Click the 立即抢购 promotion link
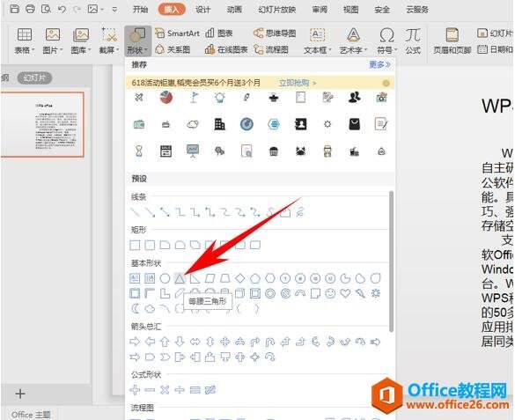The height and width of the screenshot is (420, 515). 298,83
